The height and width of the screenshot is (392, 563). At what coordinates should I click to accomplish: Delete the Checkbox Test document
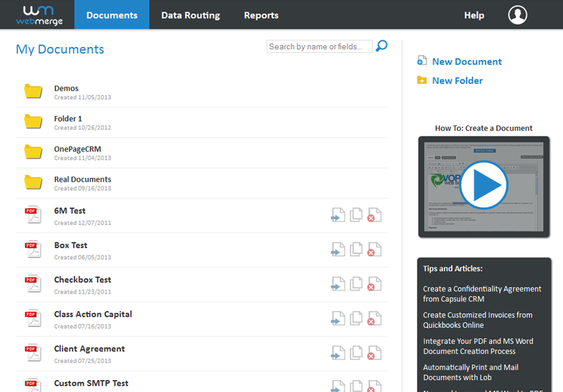click(374, 284)
